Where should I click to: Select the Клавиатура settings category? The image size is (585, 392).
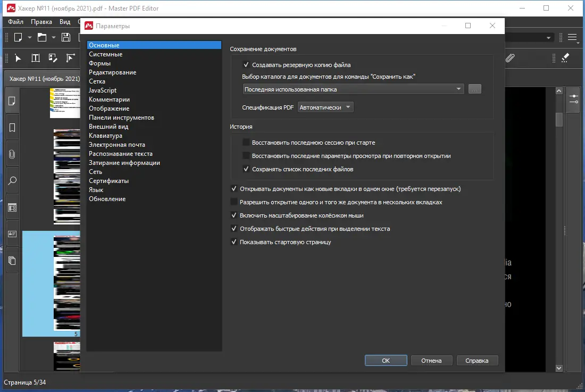(154, 136)
